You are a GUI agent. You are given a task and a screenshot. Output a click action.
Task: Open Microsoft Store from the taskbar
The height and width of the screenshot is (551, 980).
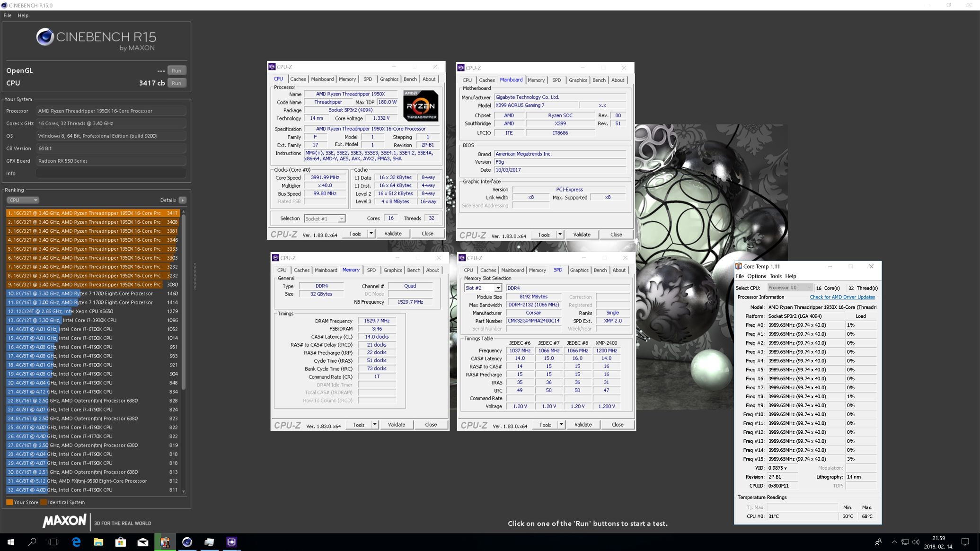120,542
